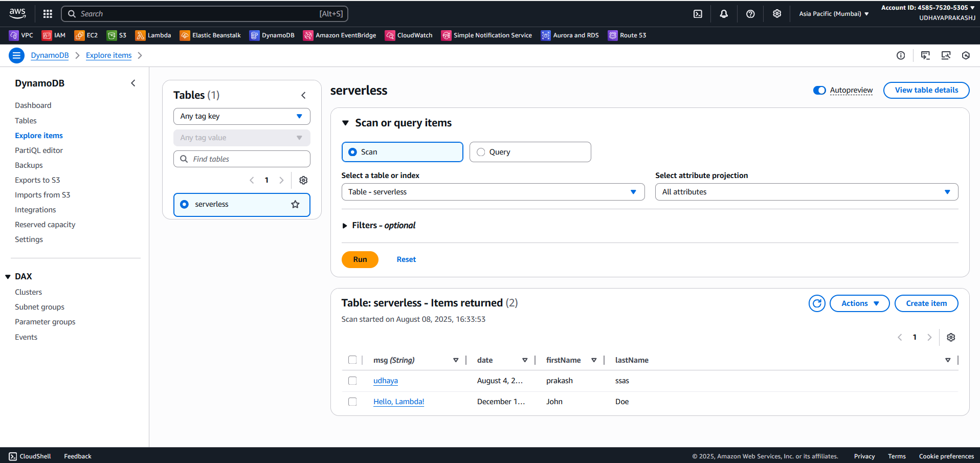Collapse the Tables panel with chevron
This screenshot has height=463, width=980.
303,95
